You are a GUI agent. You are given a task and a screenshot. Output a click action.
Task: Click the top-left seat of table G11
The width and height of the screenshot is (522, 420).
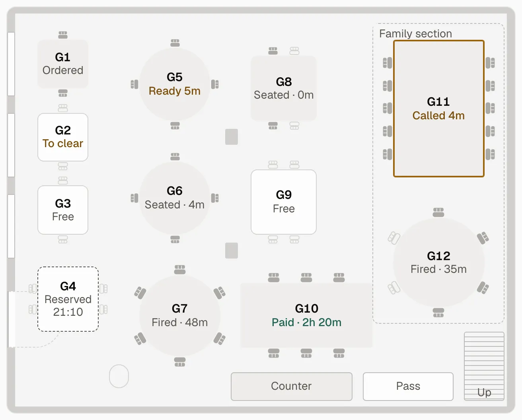388,63
